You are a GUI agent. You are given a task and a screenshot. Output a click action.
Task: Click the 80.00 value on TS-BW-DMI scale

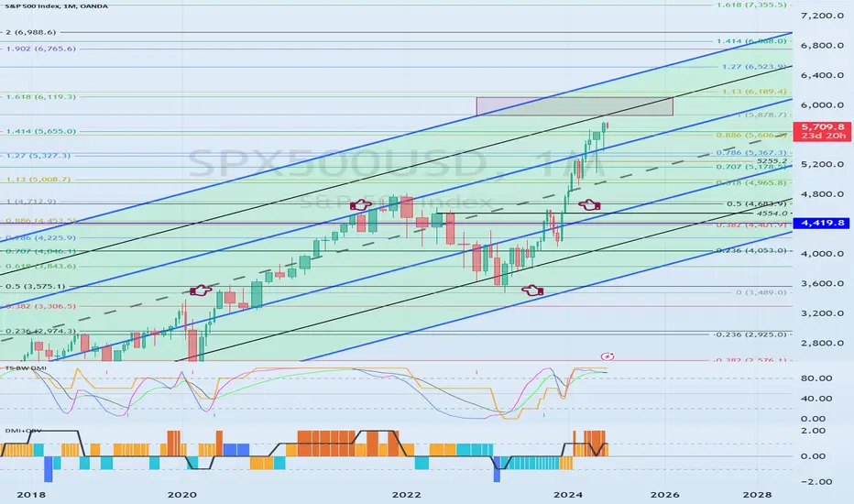pos(818,378)
